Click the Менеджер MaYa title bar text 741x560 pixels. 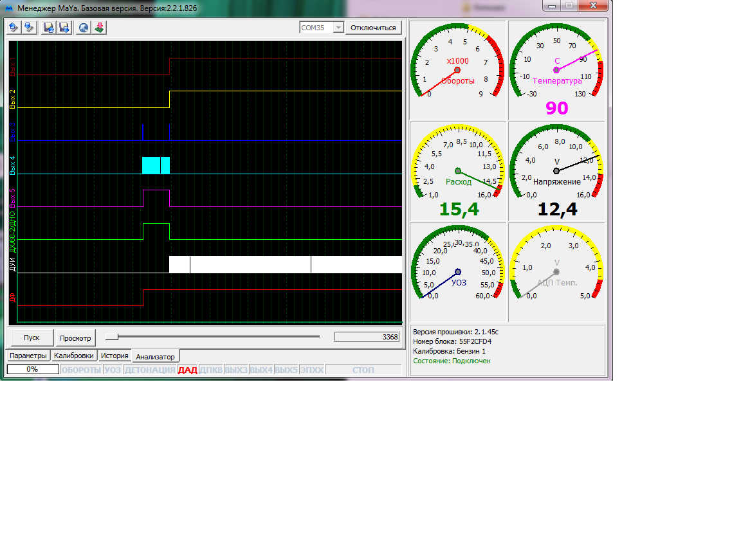pos(107,8)
